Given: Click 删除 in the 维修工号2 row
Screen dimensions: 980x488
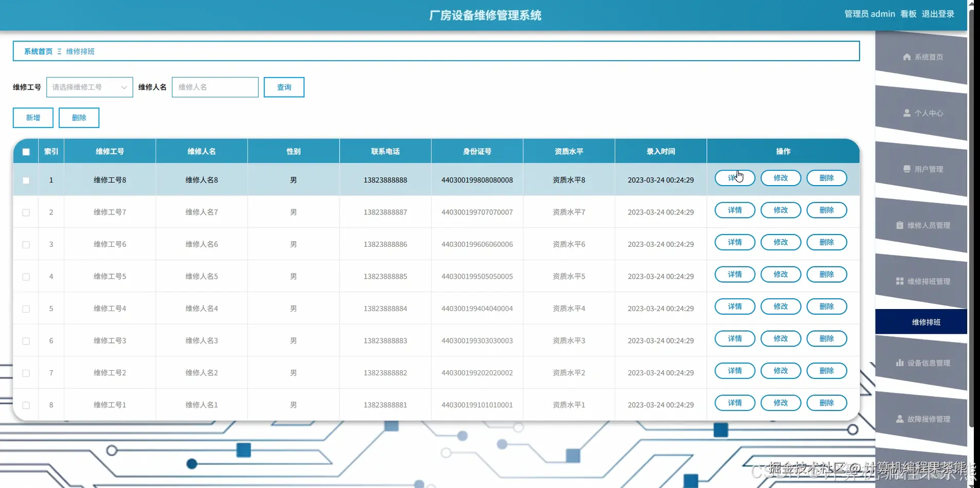Looking at the screenshot, I should 826,371.
